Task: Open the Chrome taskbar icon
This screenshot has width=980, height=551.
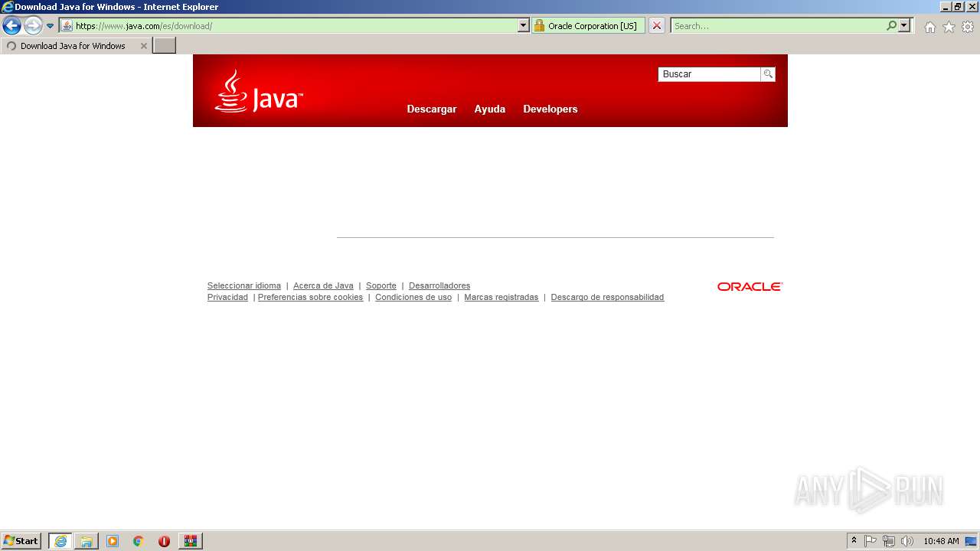Action: [139, 541]
